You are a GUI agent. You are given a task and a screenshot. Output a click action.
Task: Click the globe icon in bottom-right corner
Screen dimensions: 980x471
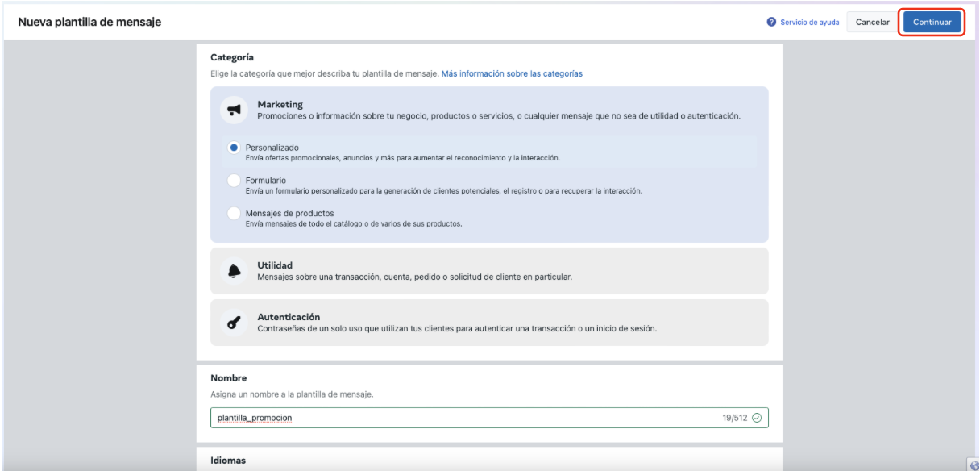974,465
